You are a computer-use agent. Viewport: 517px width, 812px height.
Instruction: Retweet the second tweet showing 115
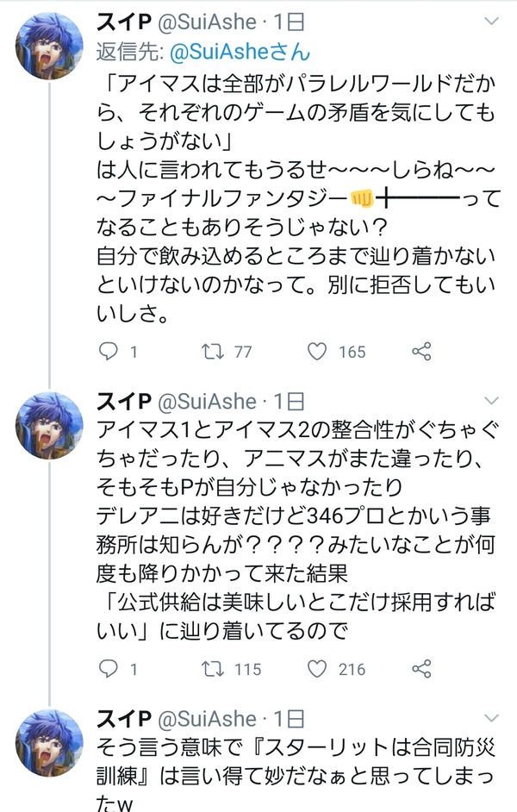(x=213, y=669)
